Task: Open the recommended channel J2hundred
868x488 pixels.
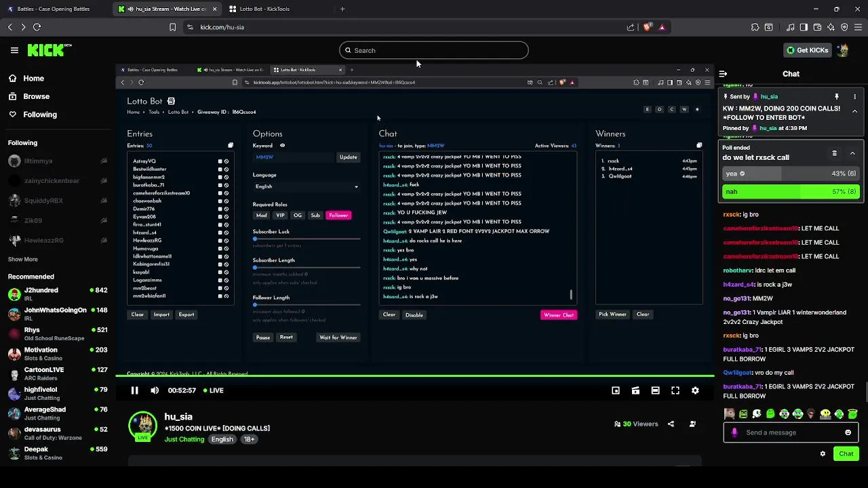Action: click(x=58, y=293)
